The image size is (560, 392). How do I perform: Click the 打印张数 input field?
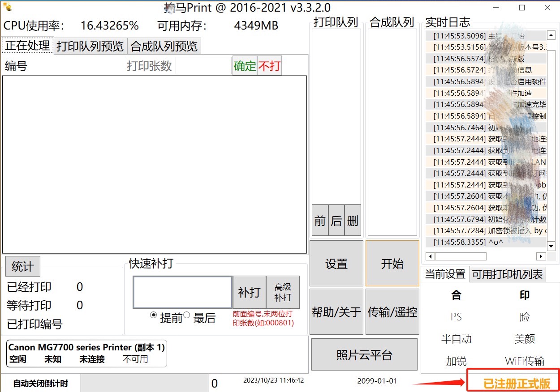(203, 66)
